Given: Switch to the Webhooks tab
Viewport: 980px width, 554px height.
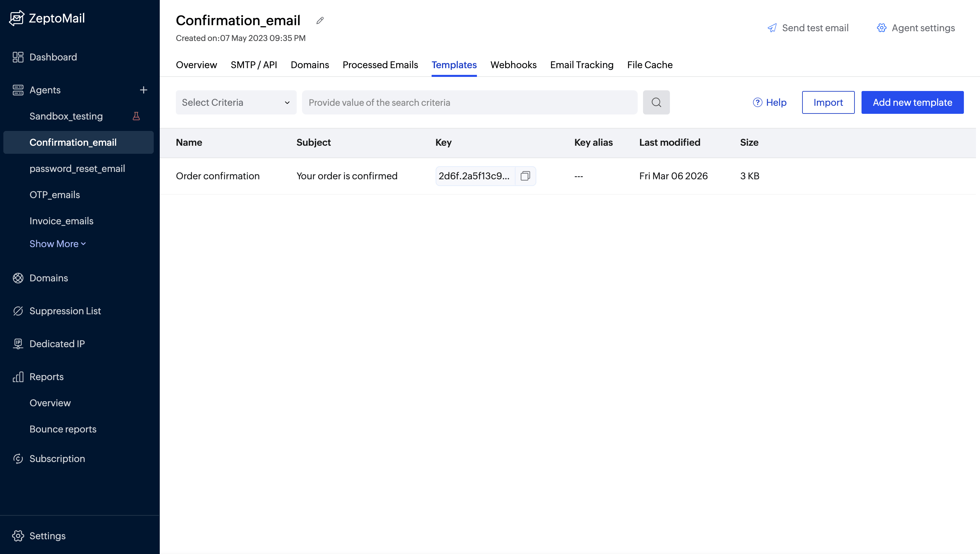Looking at the screenshot, I should point(513,65).
